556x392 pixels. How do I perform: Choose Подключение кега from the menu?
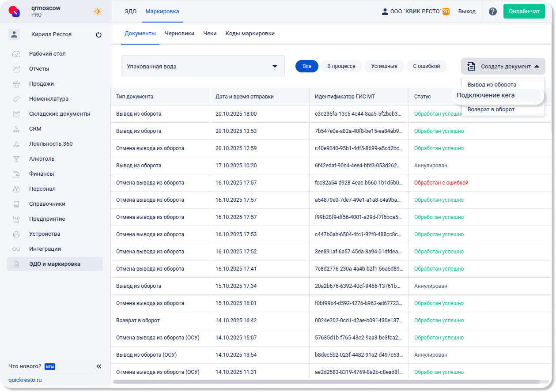485,95
